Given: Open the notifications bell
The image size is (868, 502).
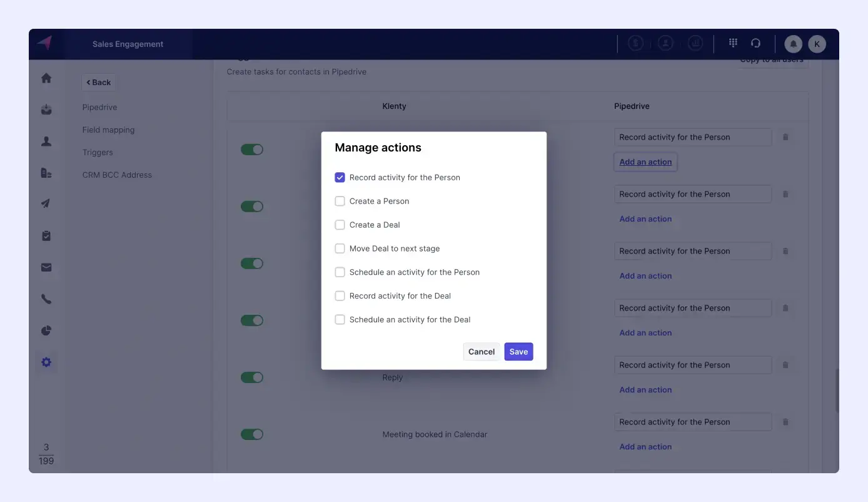Looking at the screenshot, I should [794, 44].
